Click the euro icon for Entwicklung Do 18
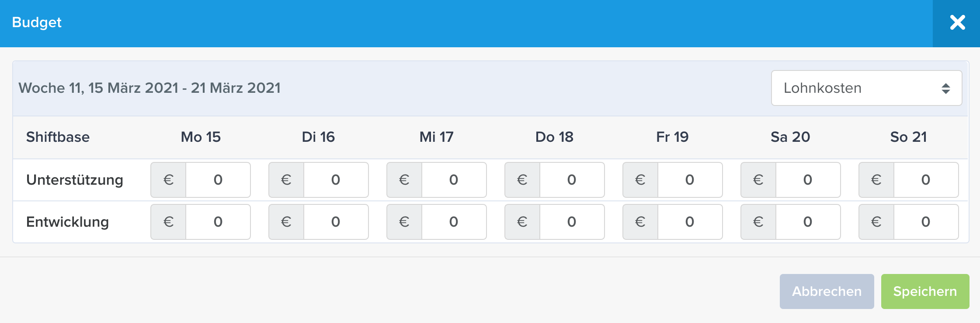Viewport: 980px width, 323px height. point(522,222)
